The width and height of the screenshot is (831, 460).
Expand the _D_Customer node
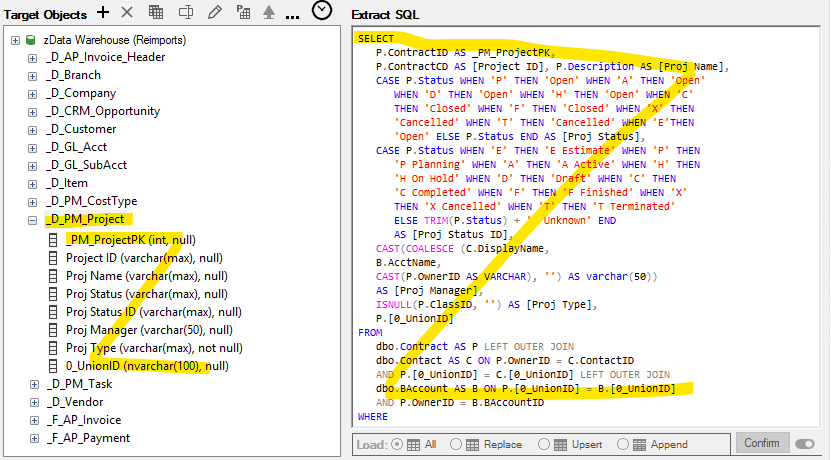(x=32, y=129)
